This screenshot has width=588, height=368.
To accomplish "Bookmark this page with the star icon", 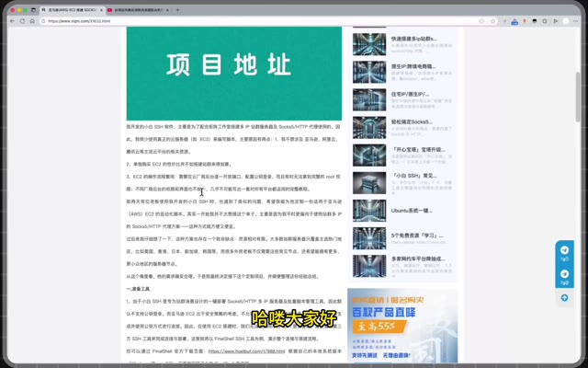I will click(x=492, y=21).
